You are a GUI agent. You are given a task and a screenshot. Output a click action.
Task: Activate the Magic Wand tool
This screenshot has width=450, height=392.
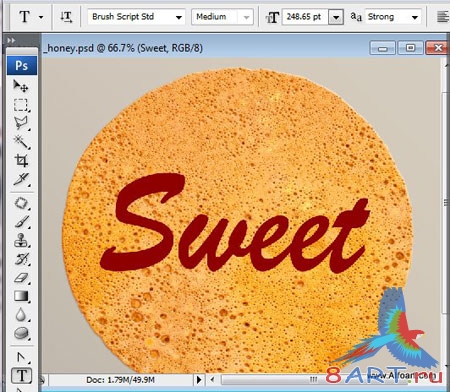pos(21,142)
